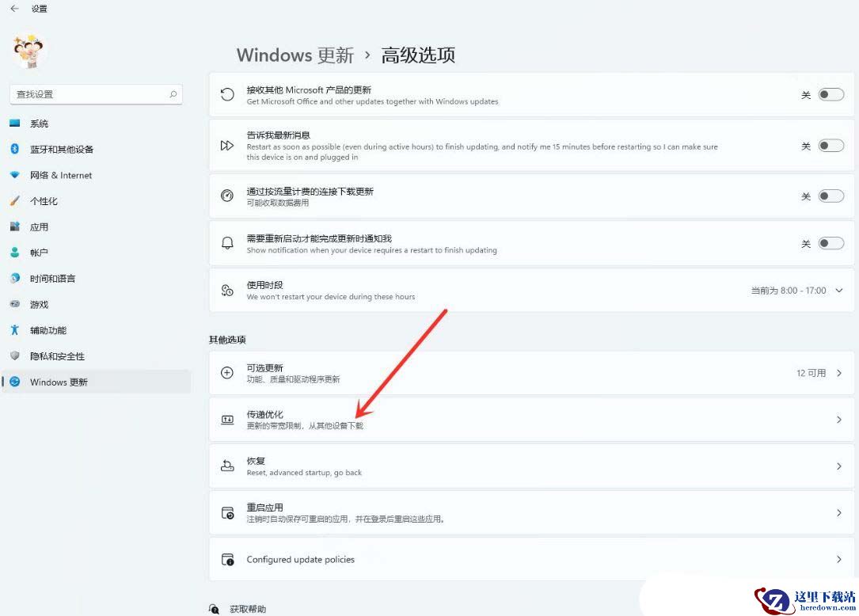
Task: Open 游戏 settings
Action: (40, 304)
